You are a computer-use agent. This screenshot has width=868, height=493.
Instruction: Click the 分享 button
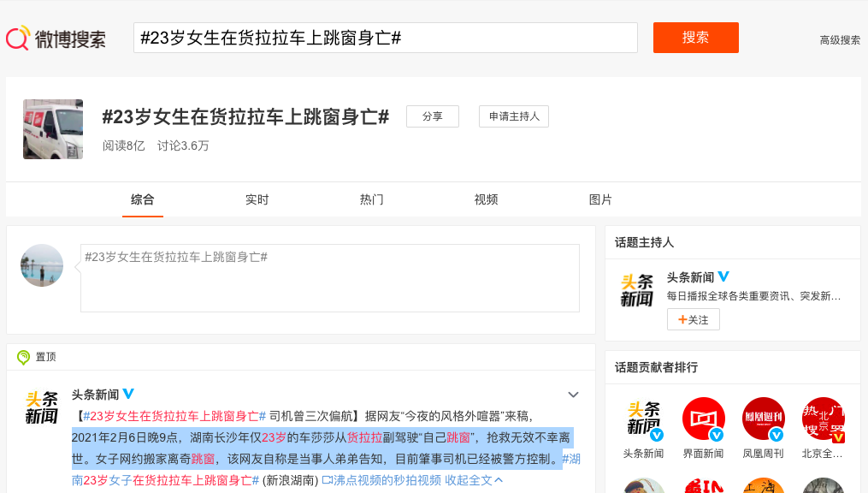coord(433,116)
